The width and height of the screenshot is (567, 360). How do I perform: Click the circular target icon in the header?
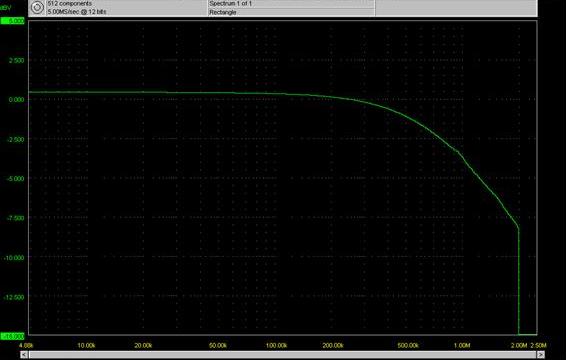[x=37, y=7]
